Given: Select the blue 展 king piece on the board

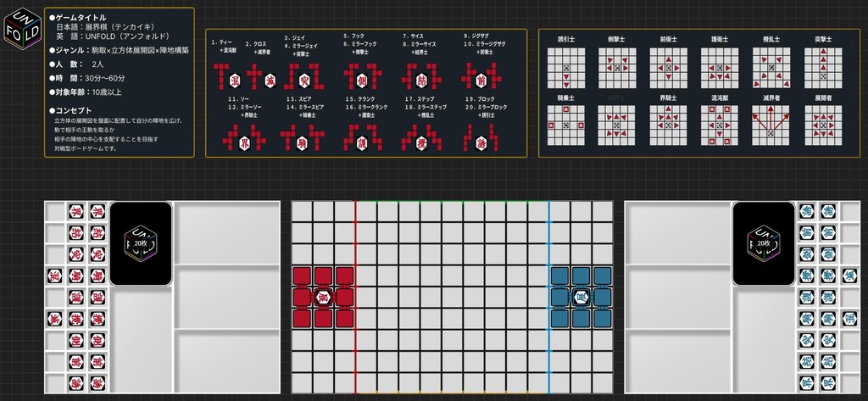Looking at the screenshot, I should 580,298.
